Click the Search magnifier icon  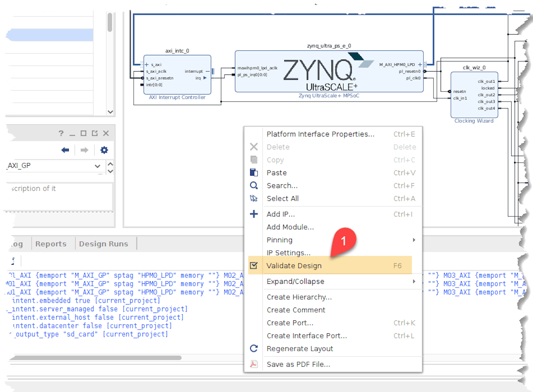click(254, 186)
